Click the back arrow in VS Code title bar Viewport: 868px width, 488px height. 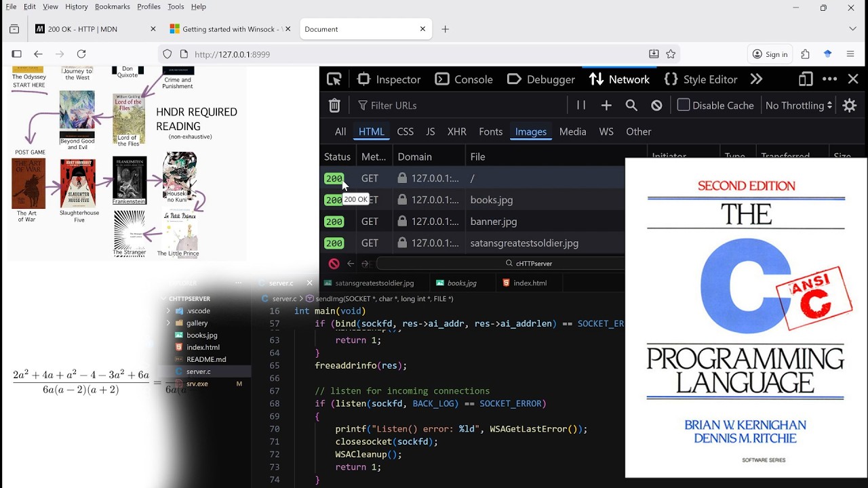click(351, 264)
